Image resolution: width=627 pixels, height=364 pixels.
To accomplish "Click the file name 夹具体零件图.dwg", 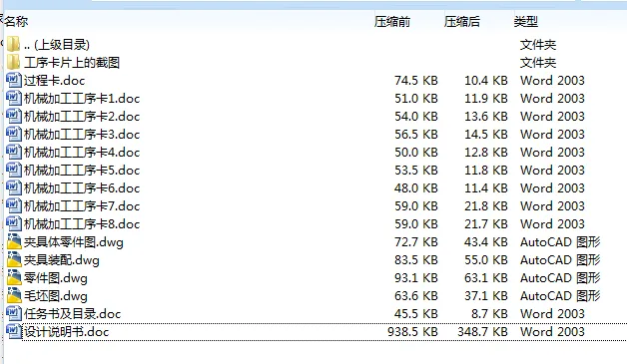I will (x=74, y=242).
